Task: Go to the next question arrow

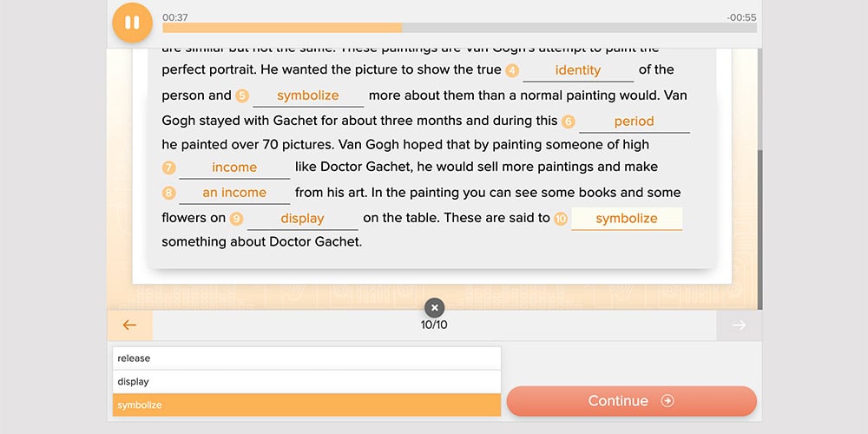Action: pyautogui.click(x=739, y=325)
